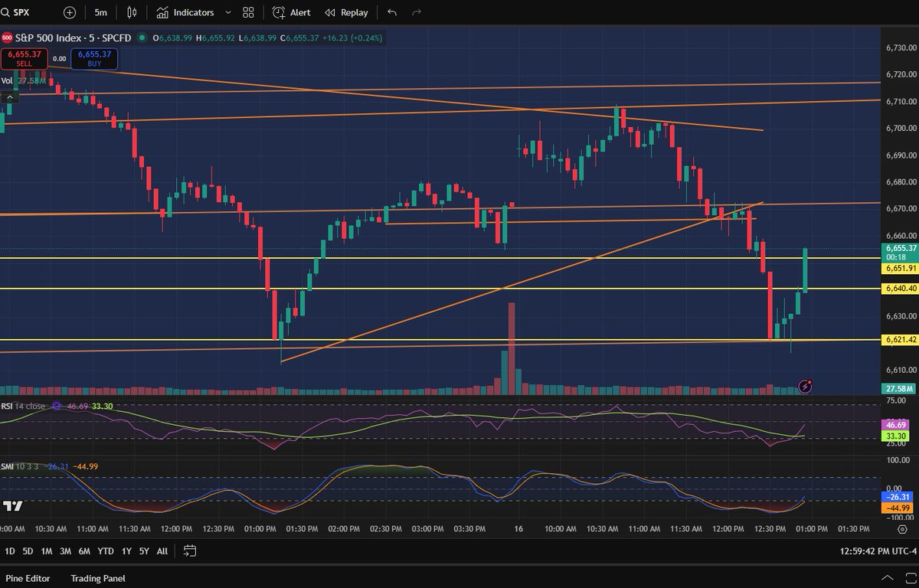Open the Indicators dialog
The height and width of the screenshot is (588, 919).
pos(185,12)
